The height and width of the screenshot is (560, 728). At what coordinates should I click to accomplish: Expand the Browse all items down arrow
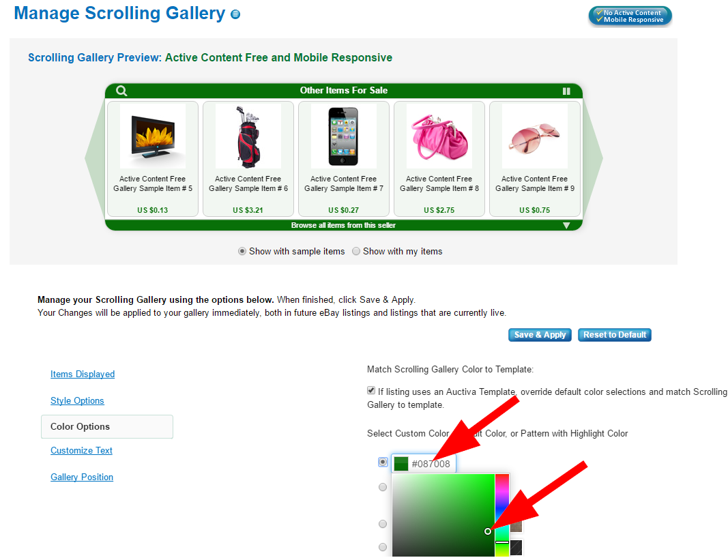point(566,225)
